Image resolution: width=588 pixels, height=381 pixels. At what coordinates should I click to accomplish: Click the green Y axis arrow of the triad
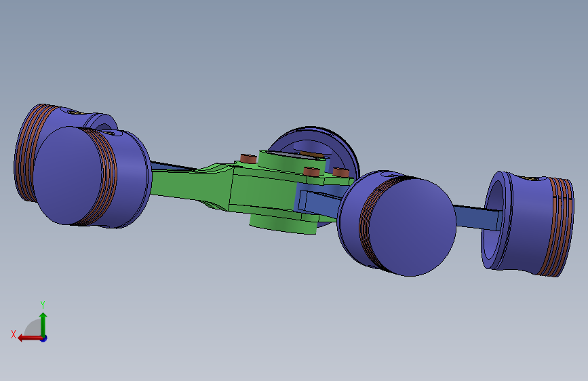tap(43, 325)
